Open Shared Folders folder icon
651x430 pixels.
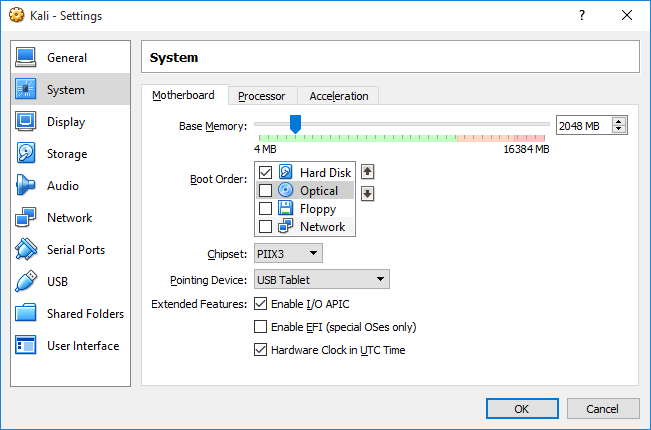[26, 313]
